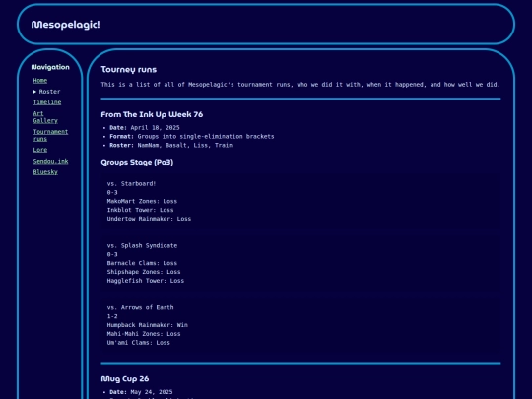Click the vs. Starboard! match block
Viewport: 532px width, 399px height.
[149, 201]
